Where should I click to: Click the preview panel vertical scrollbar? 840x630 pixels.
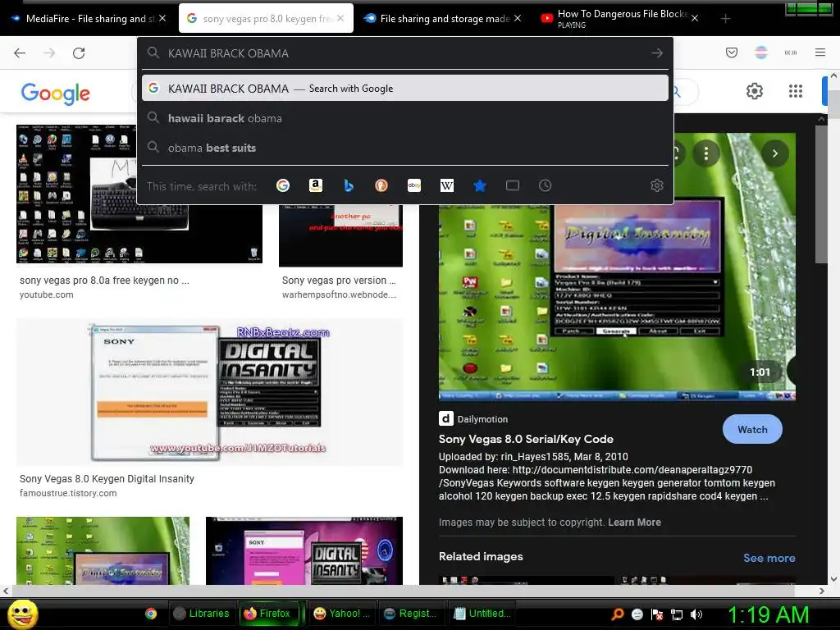point(821,194)
